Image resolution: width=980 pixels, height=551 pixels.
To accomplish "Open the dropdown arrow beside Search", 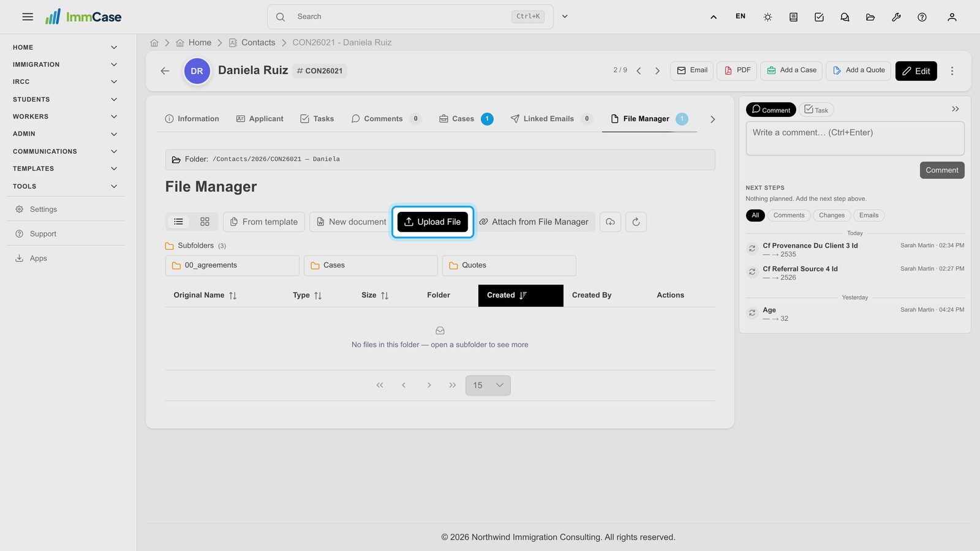I will coord(565,17).
